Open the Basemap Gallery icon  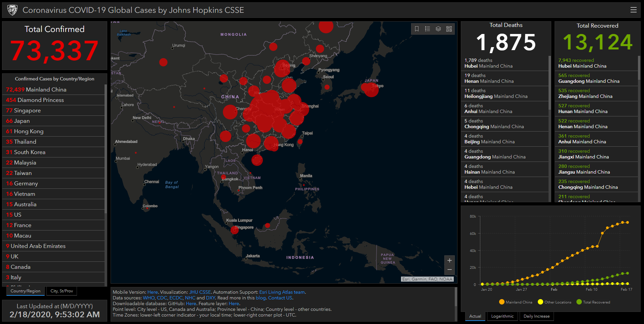pyautogui.click(x=449, y=29)
